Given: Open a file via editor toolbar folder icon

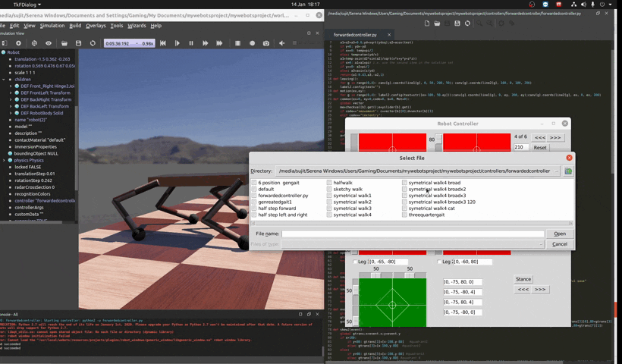Looking at the screenshot, I should coord(437,24).
